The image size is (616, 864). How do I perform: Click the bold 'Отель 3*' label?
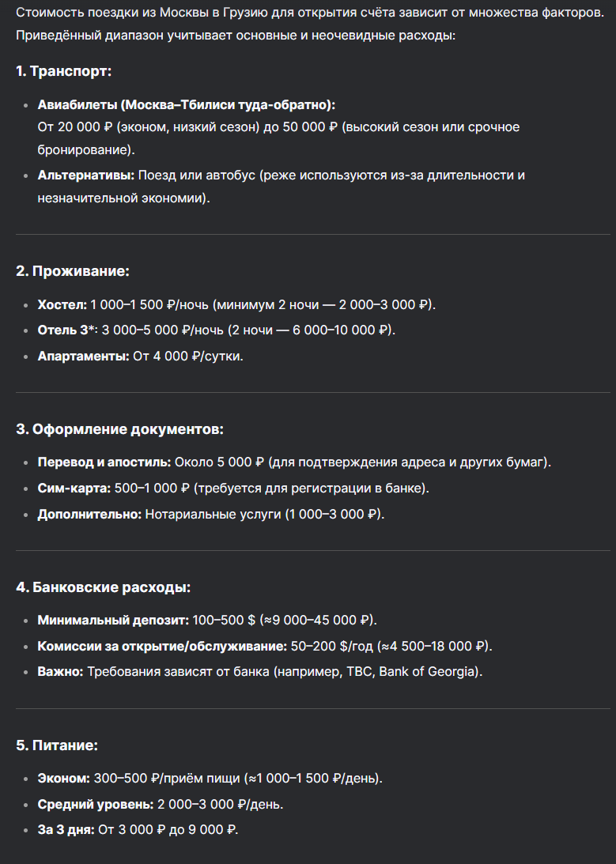(66, 330)
